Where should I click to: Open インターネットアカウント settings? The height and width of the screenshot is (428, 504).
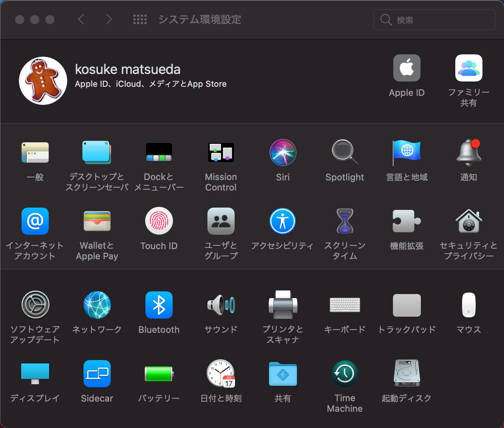click(35, 221)
